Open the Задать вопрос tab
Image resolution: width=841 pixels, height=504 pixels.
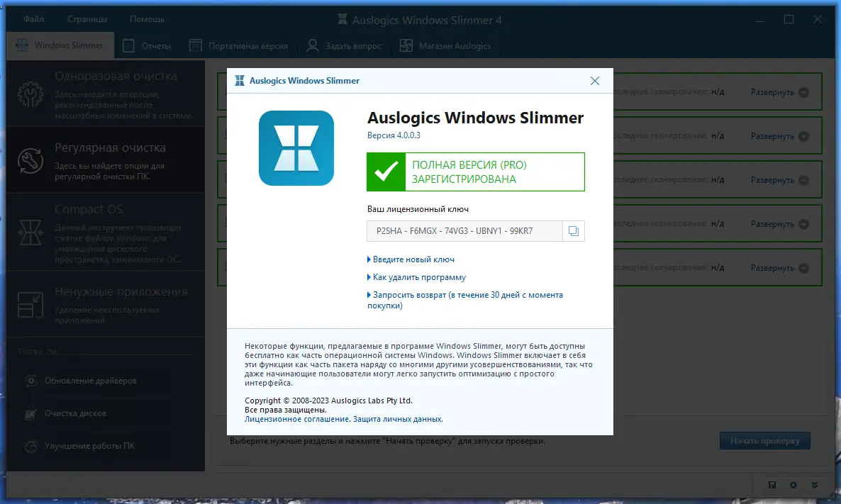tap(344, 45)
